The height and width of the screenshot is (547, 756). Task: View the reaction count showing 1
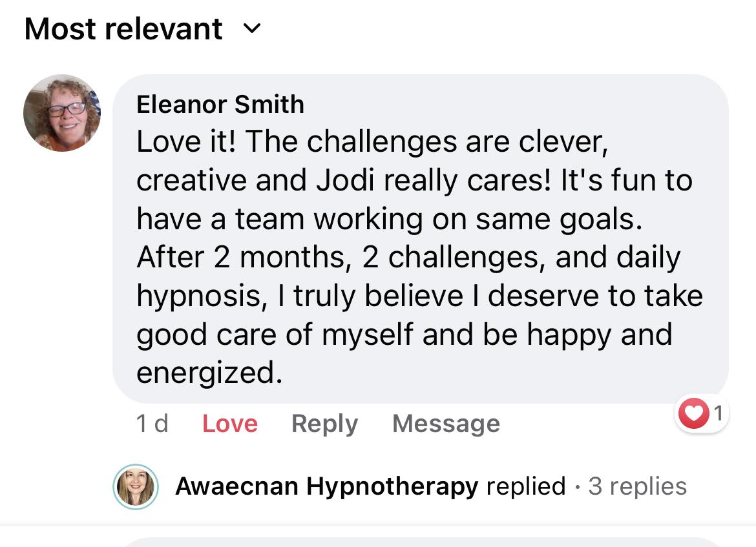click(719, 413)
